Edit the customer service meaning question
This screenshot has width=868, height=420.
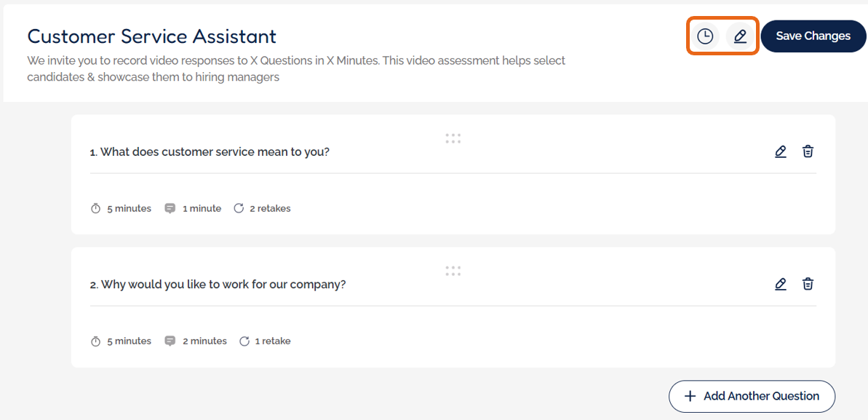coord(781,151)
